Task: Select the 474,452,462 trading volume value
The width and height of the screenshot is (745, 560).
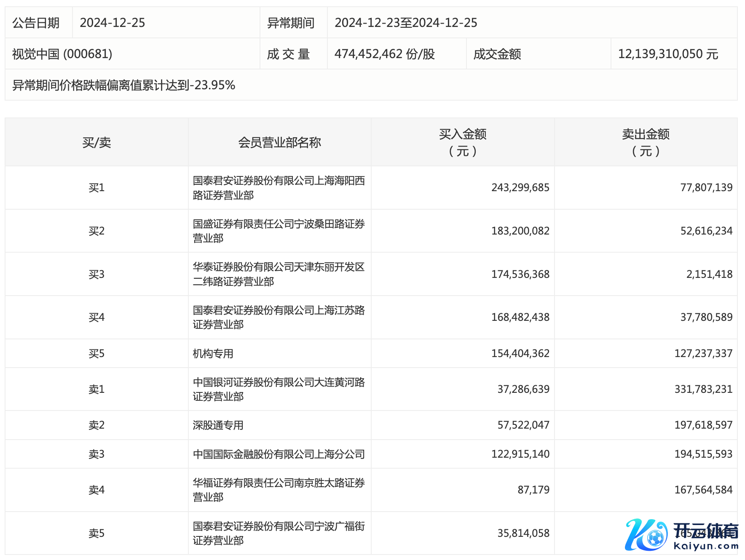Action: (384, 54)
